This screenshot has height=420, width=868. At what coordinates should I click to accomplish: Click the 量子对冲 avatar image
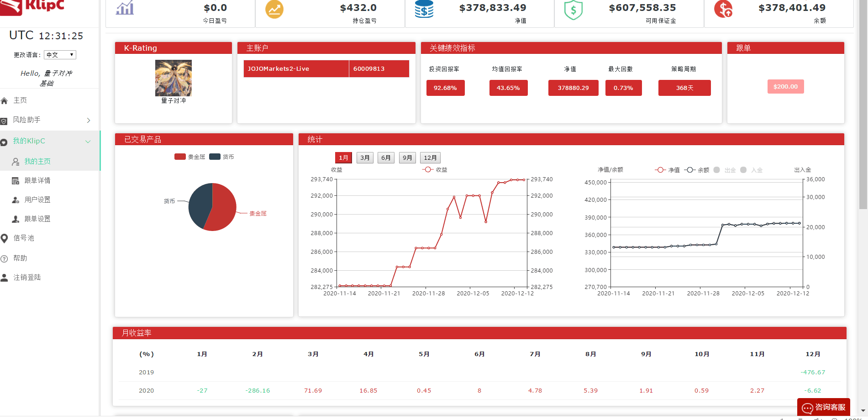174,78
